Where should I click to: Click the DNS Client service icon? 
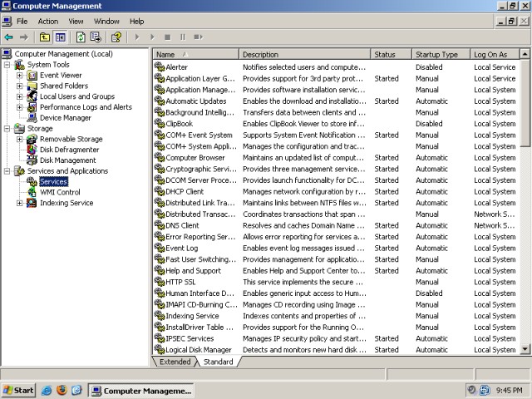tap(160, 225)
